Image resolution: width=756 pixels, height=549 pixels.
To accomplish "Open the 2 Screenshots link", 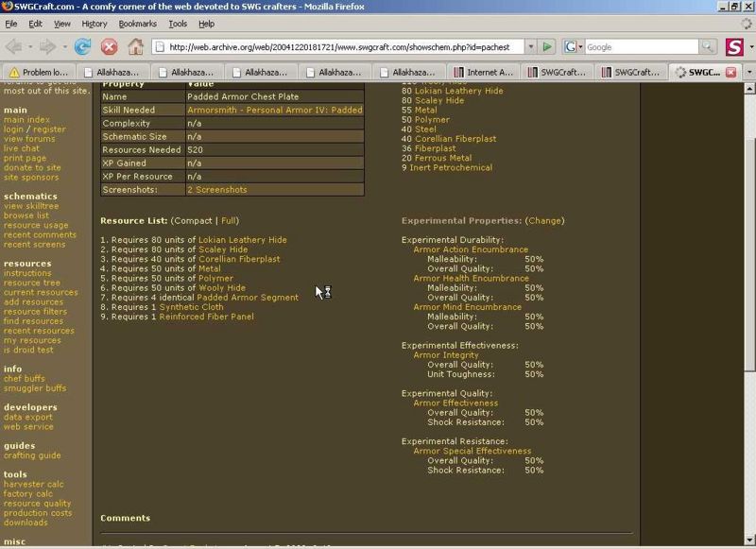I will click(217, 190).
